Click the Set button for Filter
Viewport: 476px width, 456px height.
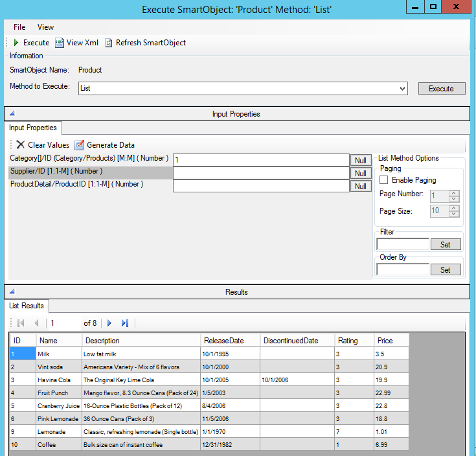446,244
